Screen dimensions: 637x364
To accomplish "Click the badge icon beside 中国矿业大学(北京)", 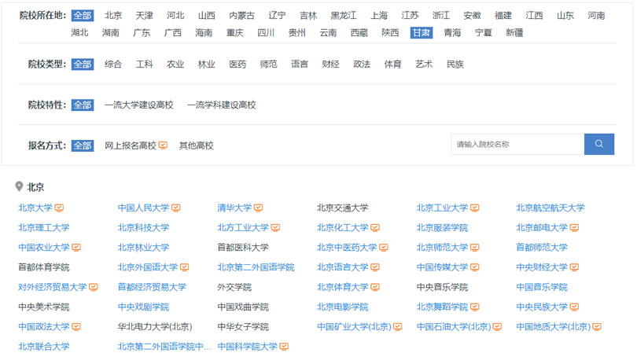I will [398, 326].
